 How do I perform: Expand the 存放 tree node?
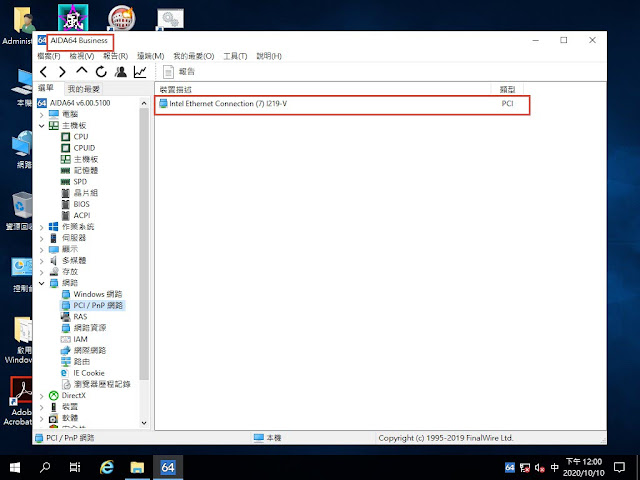(41, 272)
